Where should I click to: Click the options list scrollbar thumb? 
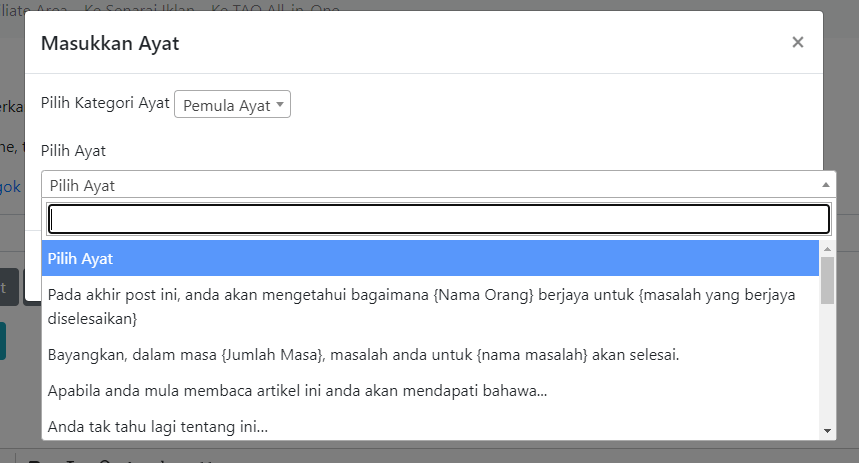click(x=827, y=279)
